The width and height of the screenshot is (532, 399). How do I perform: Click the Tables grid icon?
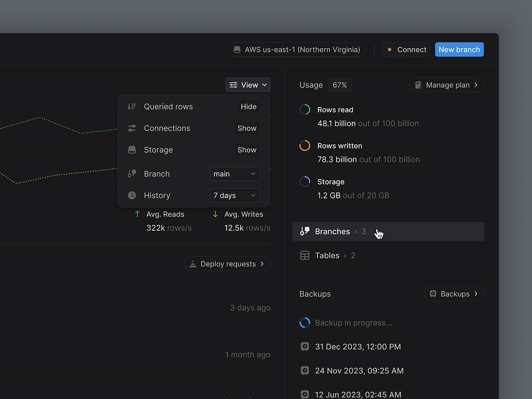point(305,256)
